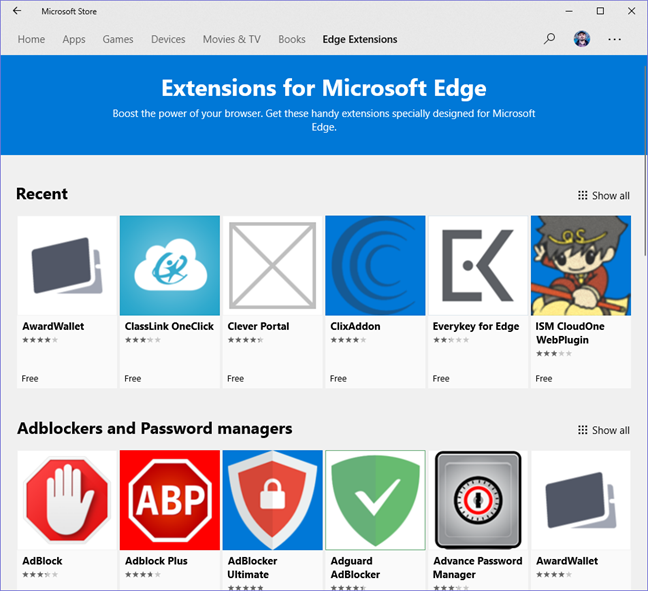The image size is (648, 591).
Task: Click the Advance Password Manager title
Action: (x=477, y=567)
